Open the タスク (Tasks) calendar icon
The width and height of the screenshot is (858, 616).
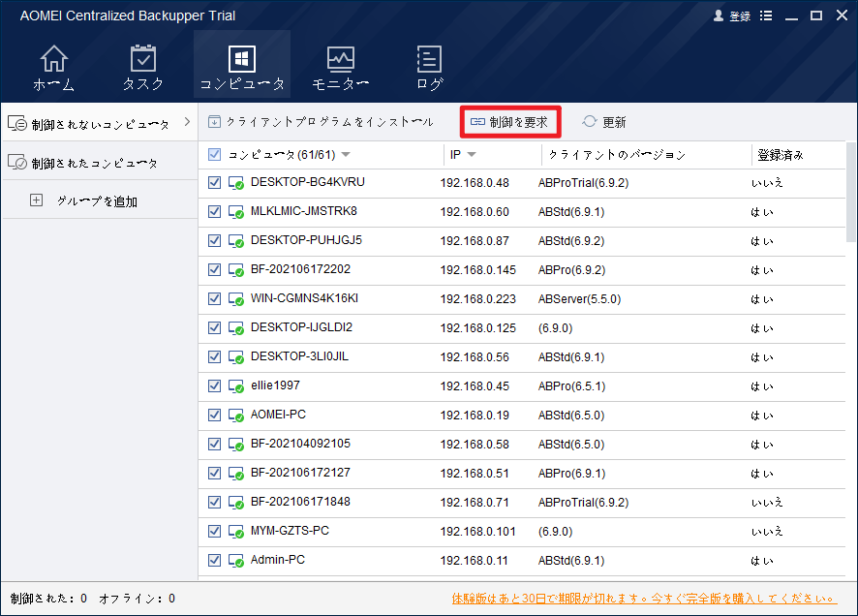(142, 58)
